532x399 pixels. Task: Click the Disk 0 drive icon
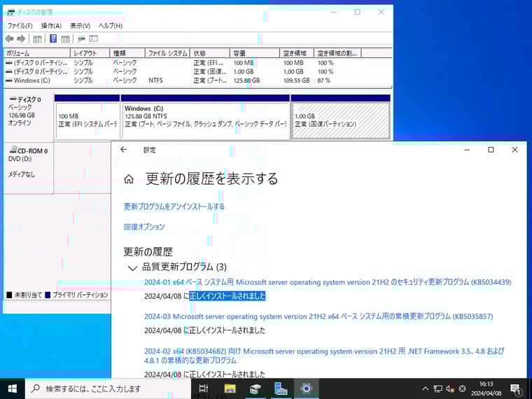pos(13,99)
